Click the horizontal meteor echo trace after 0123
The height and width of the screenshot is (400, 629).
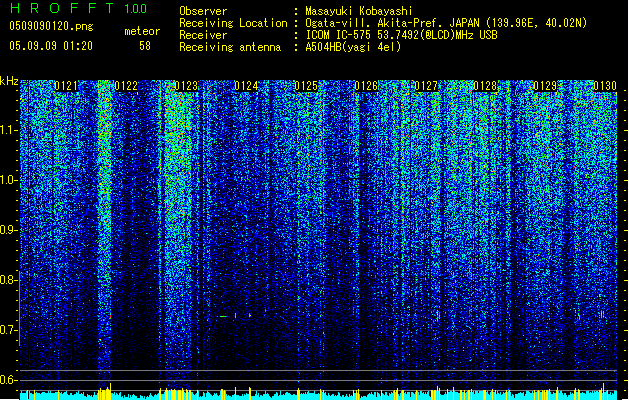223,317
